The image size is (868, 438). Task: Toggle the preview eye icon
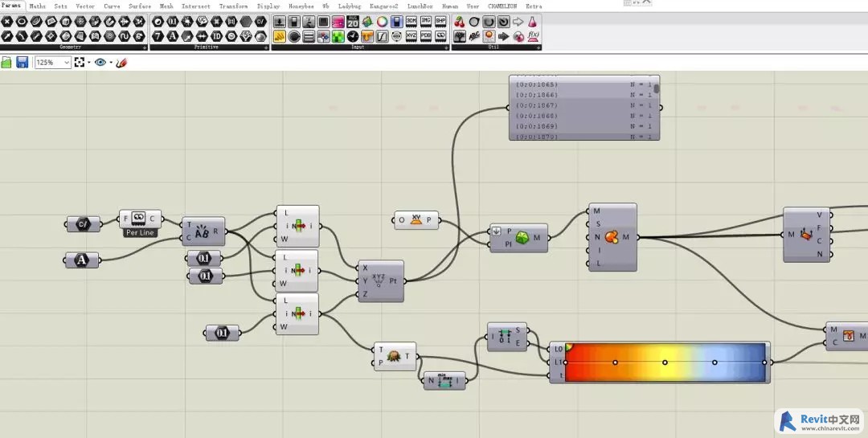coord(100,63)
